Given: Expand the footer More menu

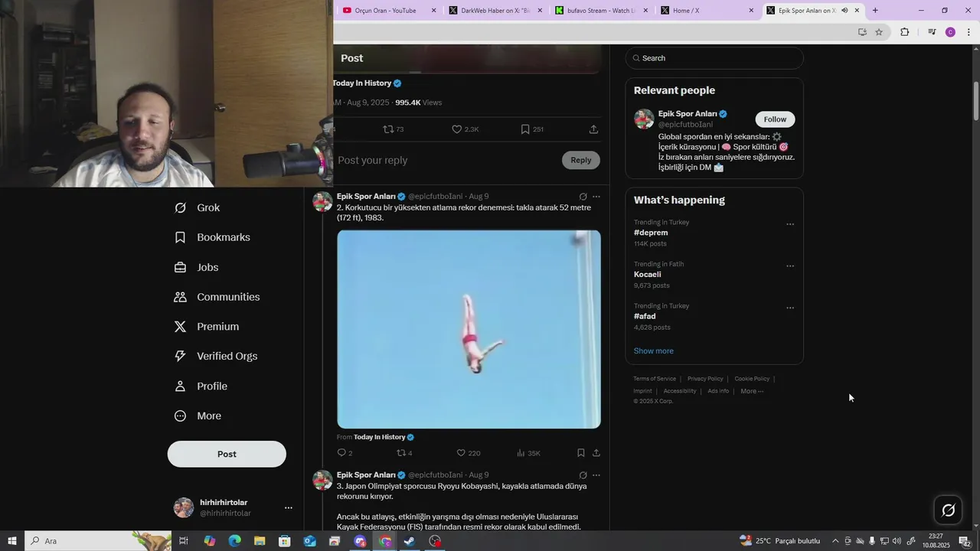Looking at the screenshot, I should (x=752, y=391).
